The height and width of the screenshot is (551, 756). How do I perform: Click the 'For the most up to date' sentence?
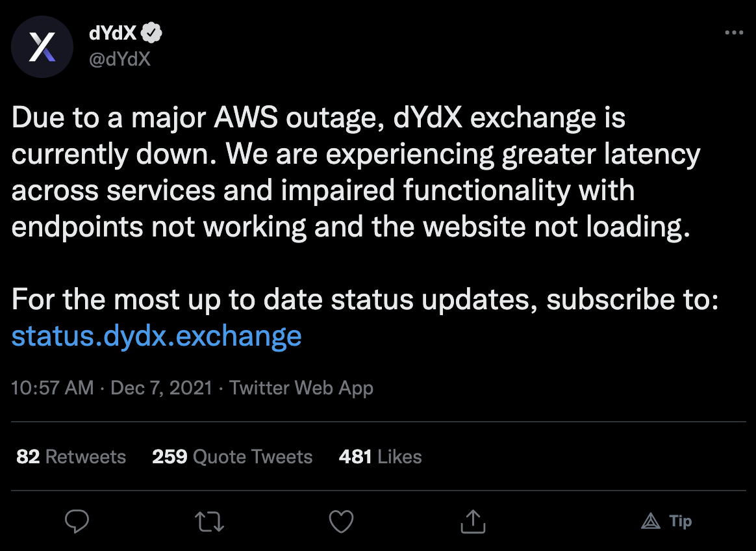364,300
